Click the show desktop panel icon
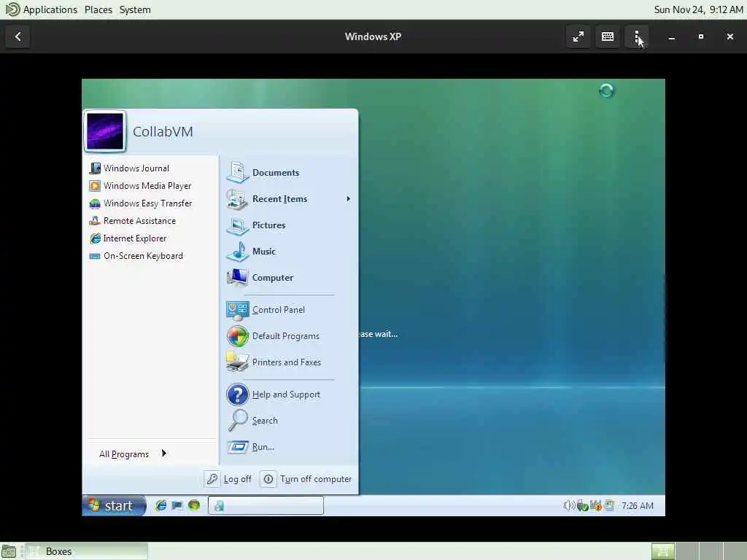Viewport: 747px width, 560px height. 9,551
